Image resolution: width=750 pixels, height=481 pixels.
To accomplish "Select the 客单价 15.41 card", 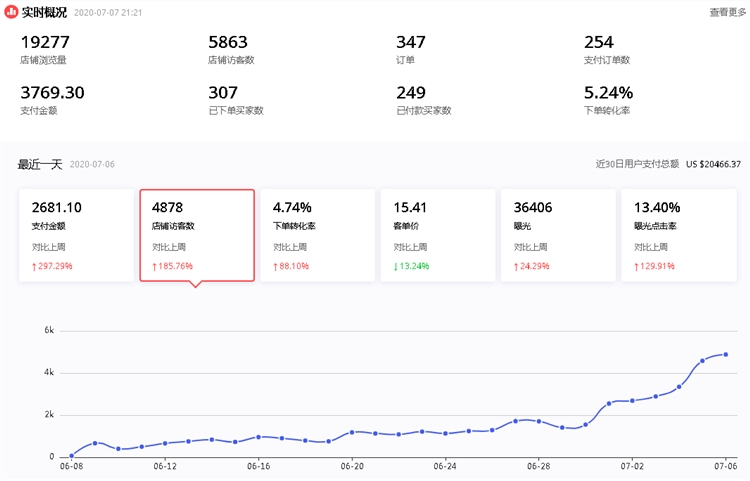I will tap(438, 235).
